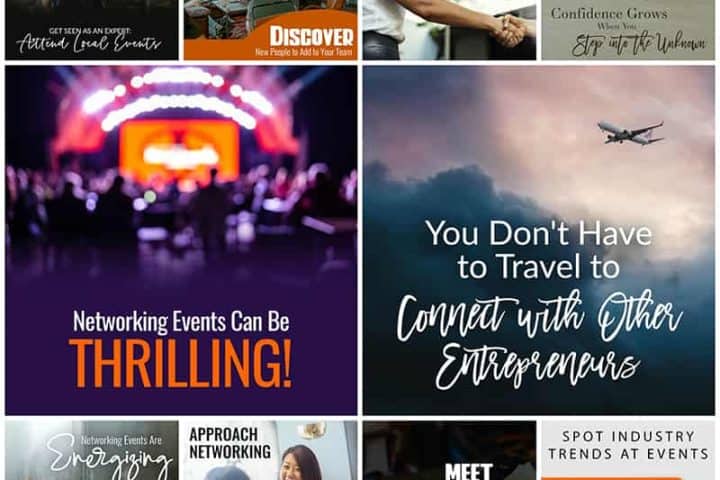Click 'You Don't Have to Travel to' text
Screen dimensions: 720x480
(539, 249)
